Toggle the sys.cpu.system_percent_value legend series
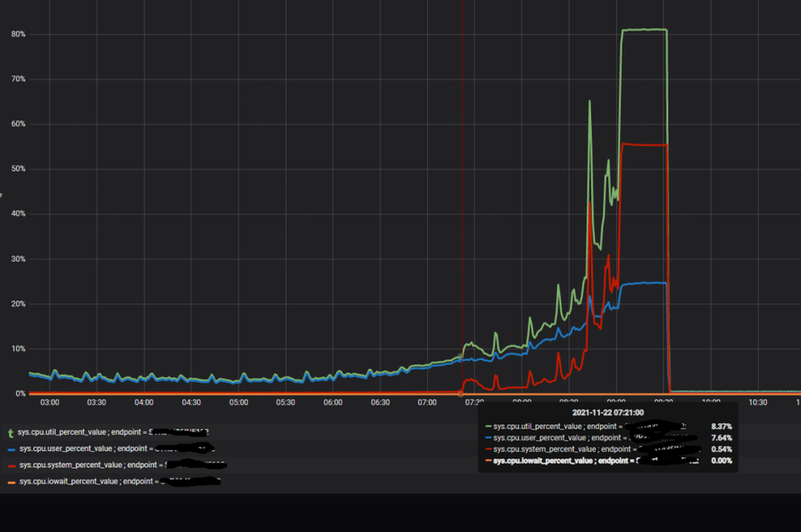 [83, 464]
